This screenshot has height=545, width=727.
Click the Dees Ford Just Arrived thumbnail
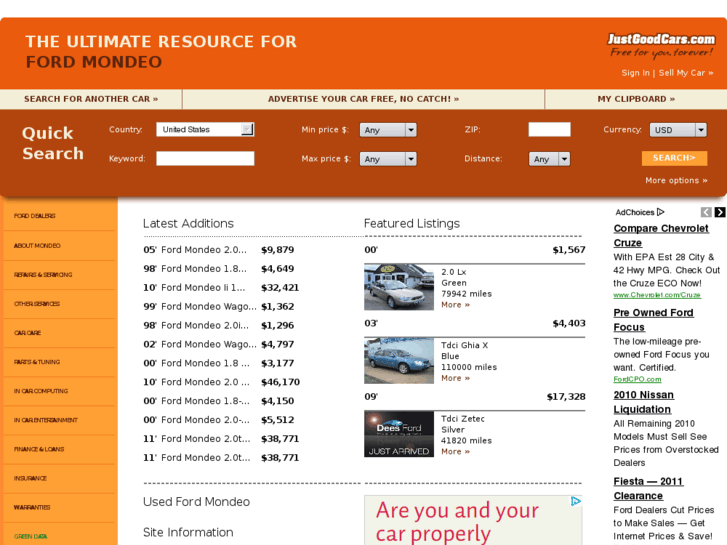[x=399, y=434]
